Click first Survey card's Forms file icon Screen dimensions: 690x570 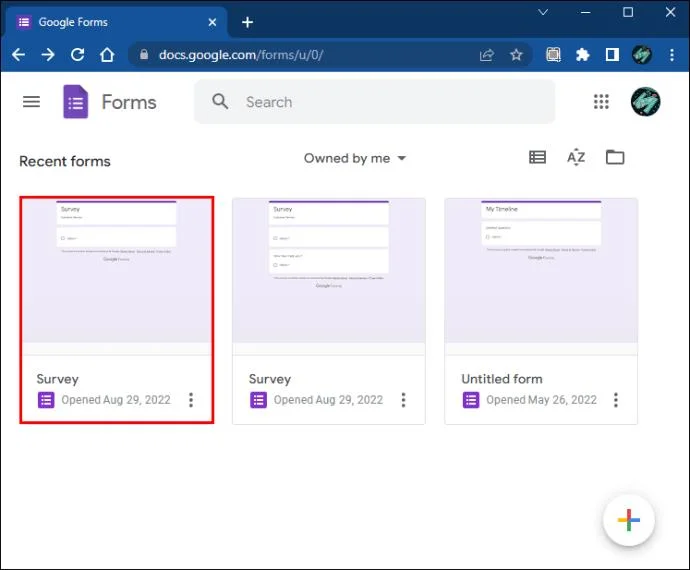pyautogui.click(x=46, y=400)
